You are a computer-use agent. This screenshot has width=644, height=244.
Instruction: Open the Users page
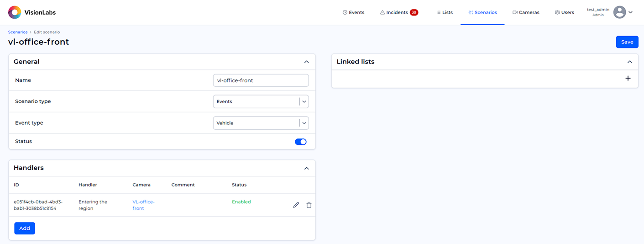pos(565,12)
